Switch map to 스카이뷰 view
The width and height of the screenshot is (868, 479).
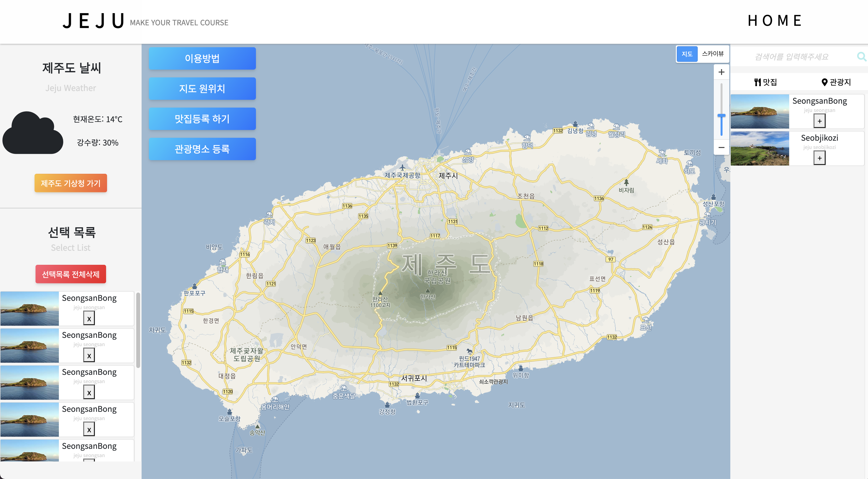713,54
